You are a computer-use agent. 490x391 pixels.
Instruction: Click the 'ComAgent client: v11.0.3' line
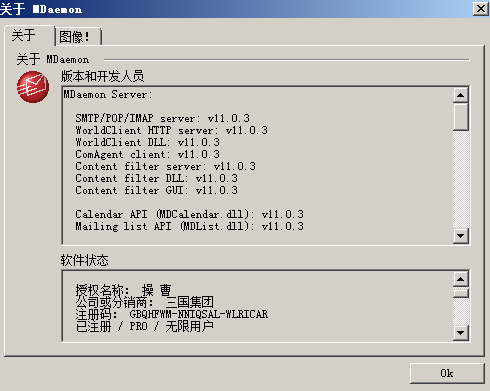click(x=147, y=154)
